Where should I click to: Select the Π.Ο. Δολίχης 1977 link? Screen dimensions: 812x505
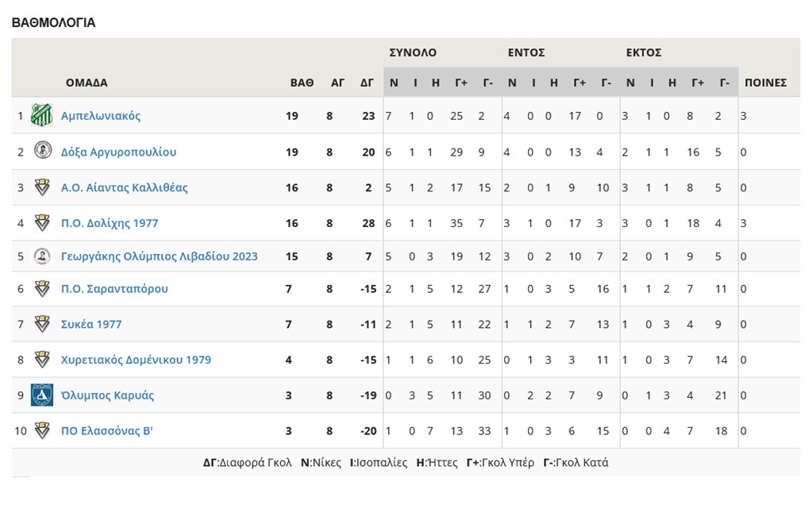(110, 223)
